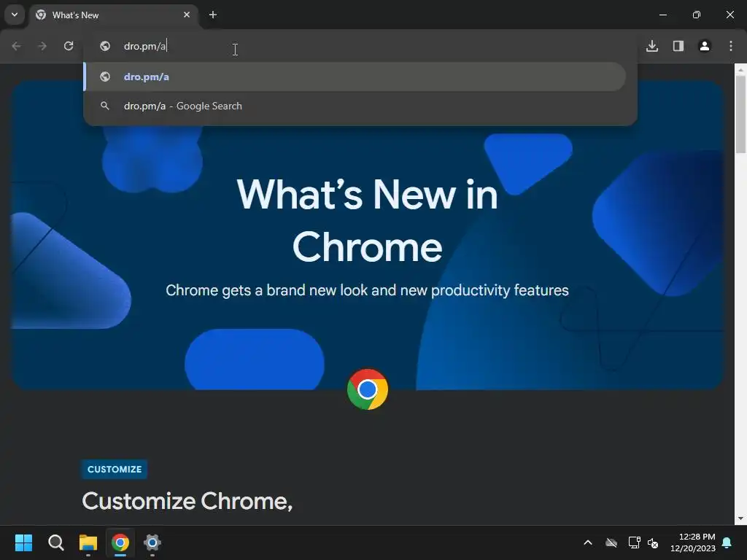This screenshot has height=560, width=747.
Task: Click the productivity features subtitle text
Action: tap(368, 290)
